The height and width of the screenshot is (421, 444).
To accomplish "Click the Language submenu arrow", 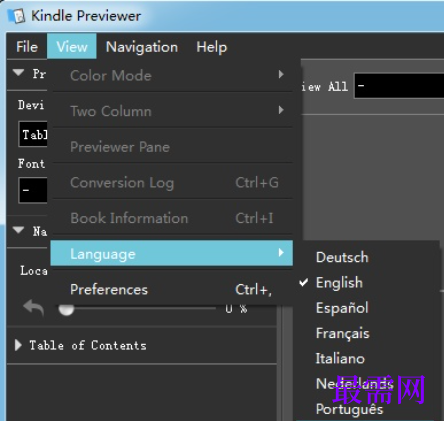I will click(281, 253).
